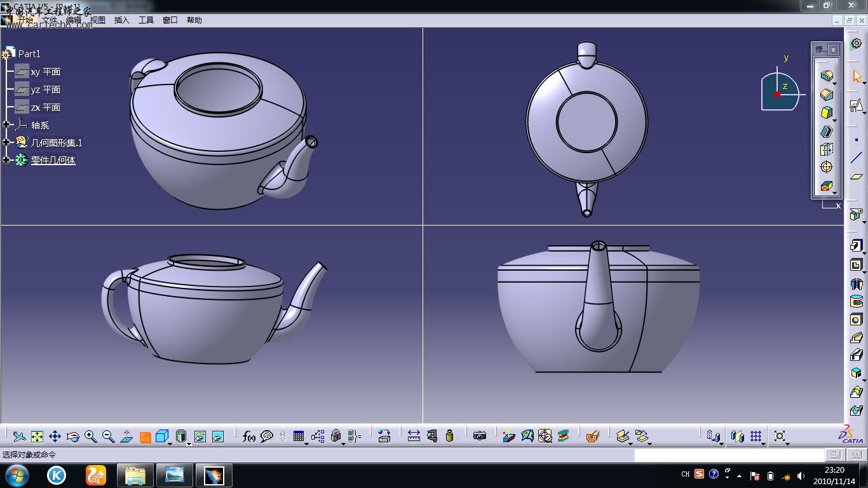This screenshot has width=868, height=488.
Task: Open the view mode cylinder dropdown arrow
Action: 189,443
